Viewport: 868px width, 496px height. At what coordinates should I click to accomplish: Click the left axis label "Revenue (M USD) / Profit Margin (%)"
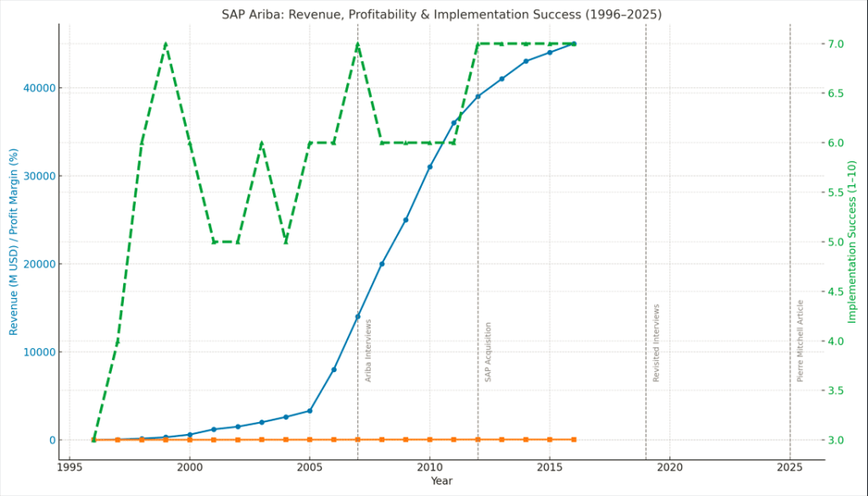pyautogui.click(x=14, y=243)
